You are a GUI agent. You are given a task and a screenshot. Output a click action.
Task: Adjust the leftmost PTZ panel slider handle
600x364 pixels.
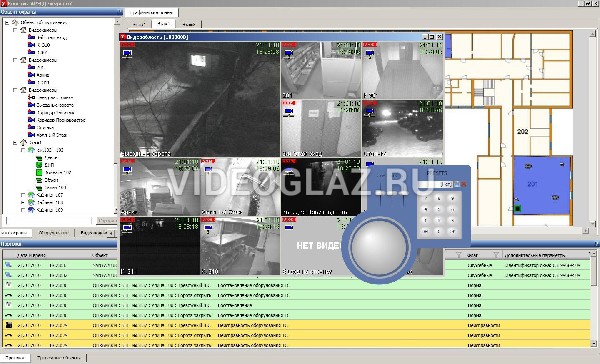pyautogui.click(x=379, y=194)
